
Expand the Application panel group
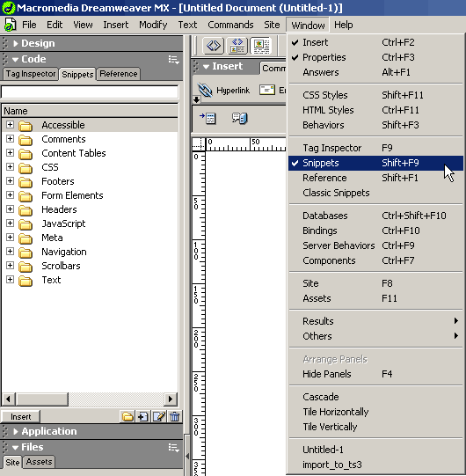click(x=16, y=431)
